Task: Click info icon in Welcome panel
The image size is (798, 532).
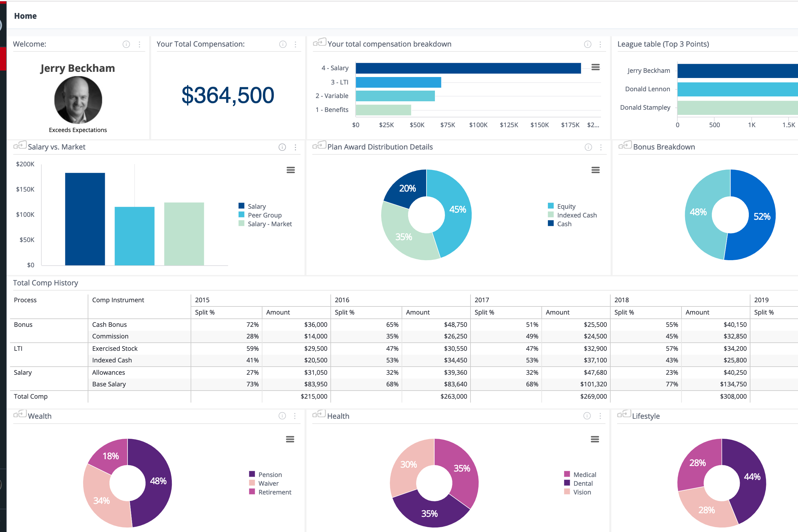Action: (x=126, y=44)
